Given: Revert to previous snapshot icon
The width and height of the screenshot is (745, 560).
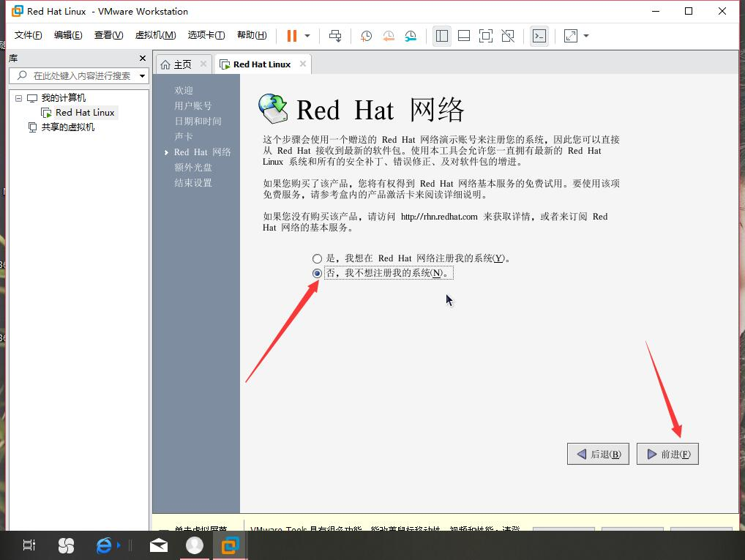Looking at the screenshot, I should click(x=389, y=36).
